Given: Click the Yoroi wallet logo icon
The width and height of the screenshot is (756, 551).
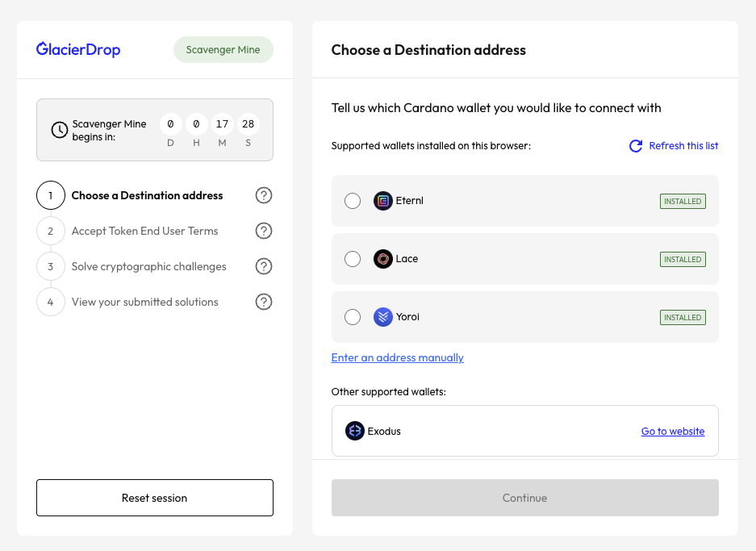Looking at the screenshot, I should coord(383,317).
